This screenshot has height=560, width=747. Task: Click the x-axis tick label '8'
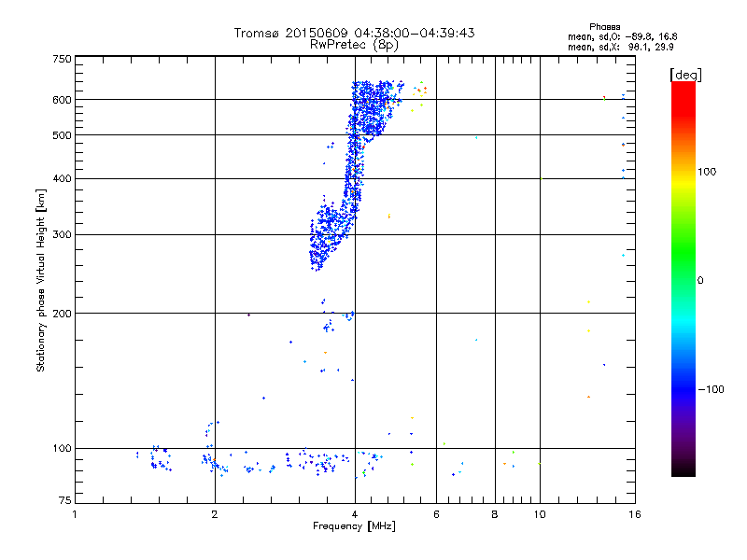click(495, 514)
